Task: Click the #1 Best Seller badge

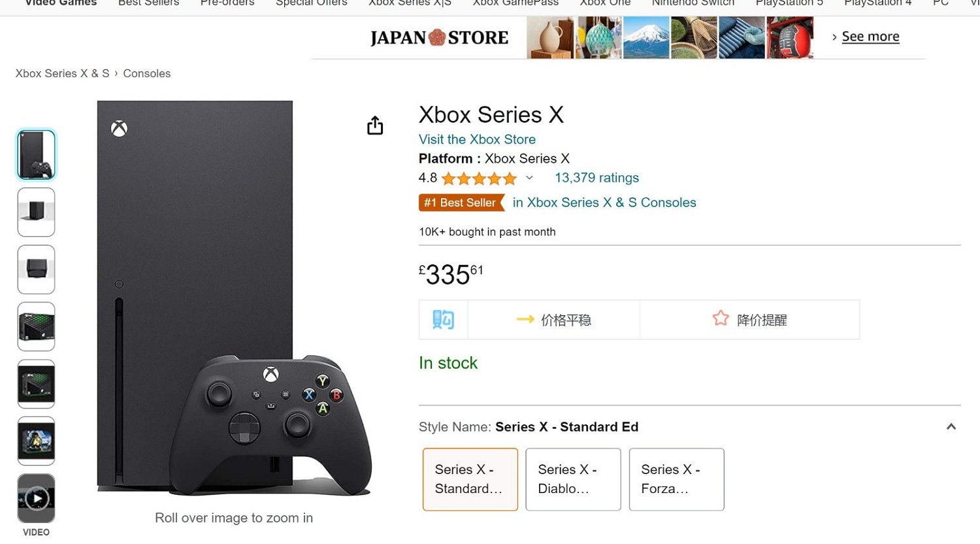Action: click(461, 203)
